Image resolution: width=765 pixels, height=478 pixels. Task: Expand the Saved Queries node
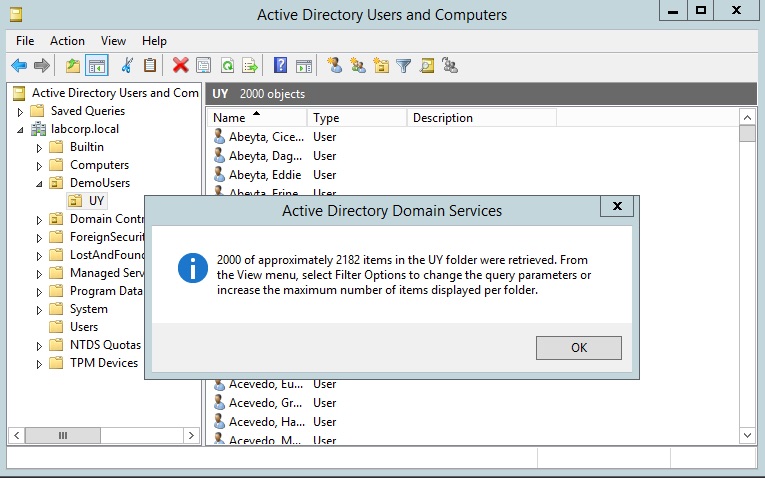click(x=20, y=112)
